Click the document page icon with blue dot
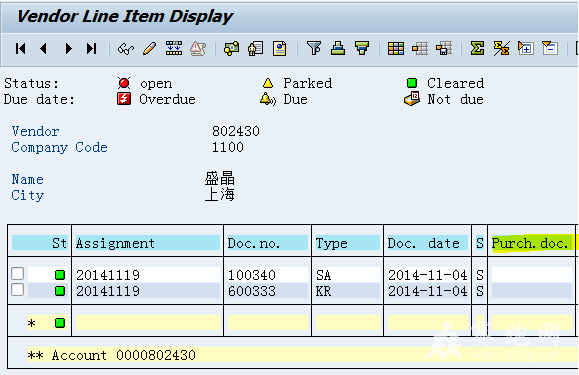The width and height of the screenshot is (579, 375). pyautogui.click(x=280, y=48)
